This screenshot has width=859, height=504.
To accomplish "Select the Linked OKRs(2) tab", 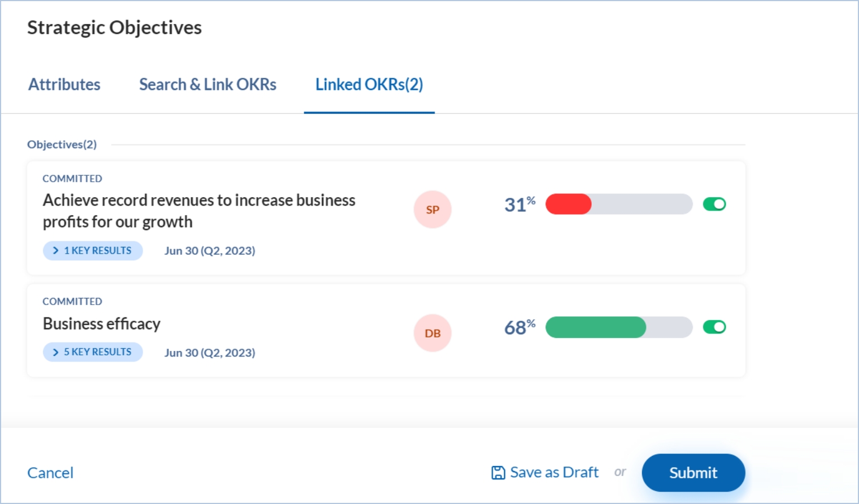I will tap(369, 84).
